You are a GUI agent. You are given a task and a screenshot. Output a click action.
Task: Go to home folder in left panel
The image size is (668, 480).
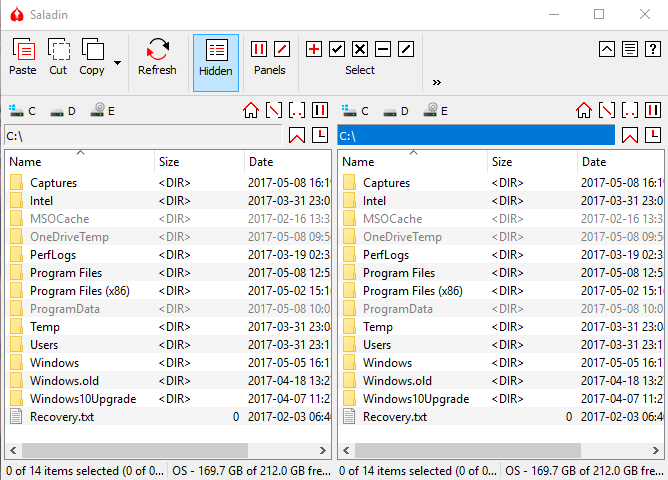(251, 110)
